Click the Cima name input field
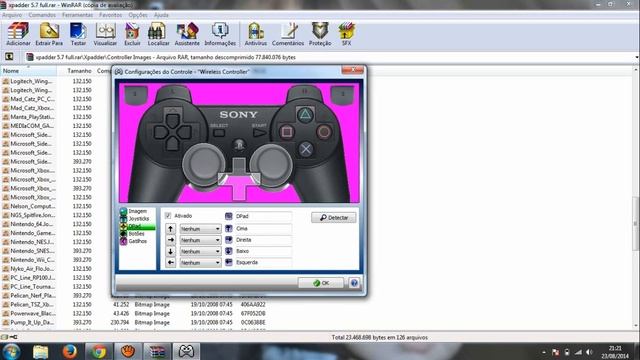Image resolution: width=640 pixels, height=360 pixels. pos(263,229)
